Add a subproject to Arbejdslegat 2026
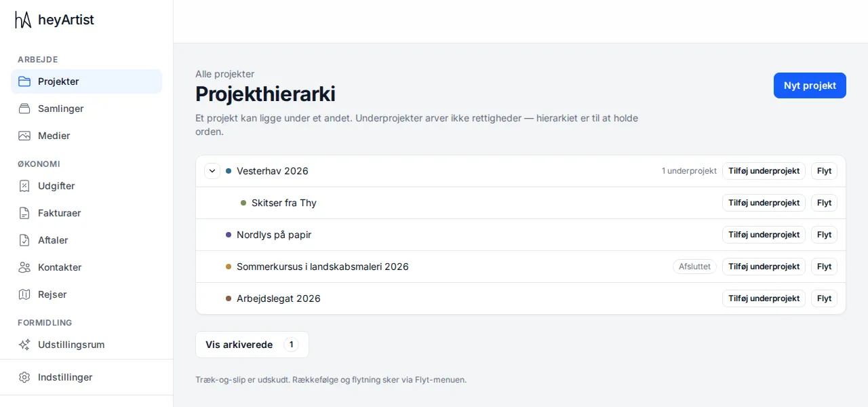The image size is (868, 407). [764, 298]
